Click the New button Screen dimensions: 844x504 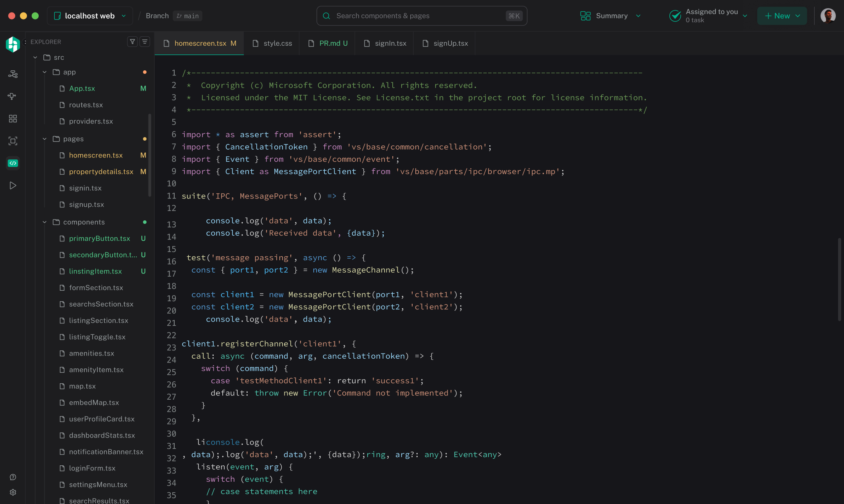pos(782,16)
